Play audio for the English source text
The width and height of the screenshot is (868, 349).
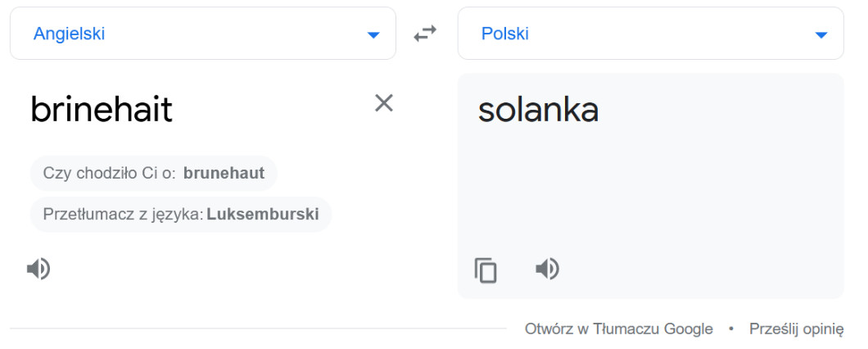[x=38, y=269]
